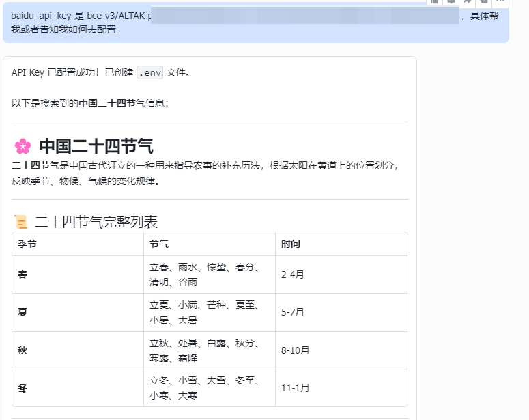Click the second icon in message hover toolbar
Viewport: 529px width, 420px height.
(x=451, y=2)
